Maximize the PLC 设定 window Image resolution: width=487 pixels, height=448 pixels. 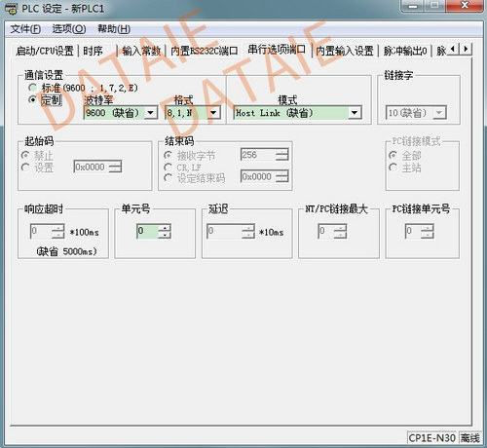click(x=435, y=6)
